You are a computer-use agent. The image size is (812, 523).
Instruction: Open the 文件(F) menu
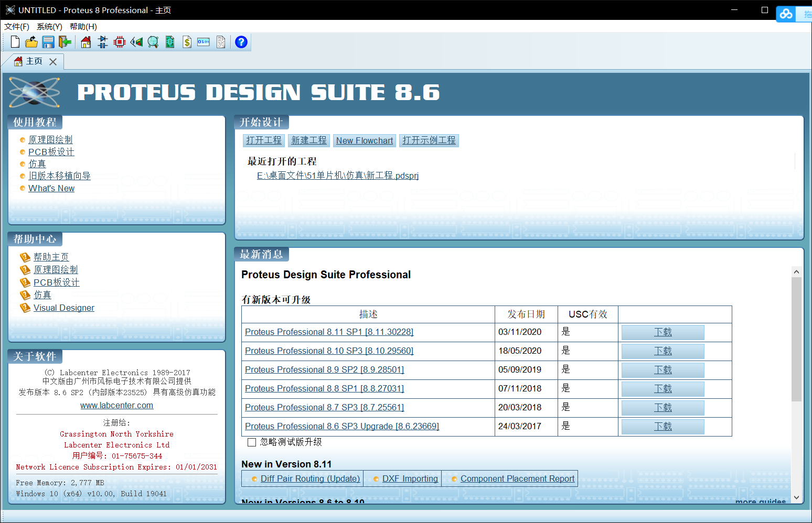pyautogui.click(x=17, y=27)
